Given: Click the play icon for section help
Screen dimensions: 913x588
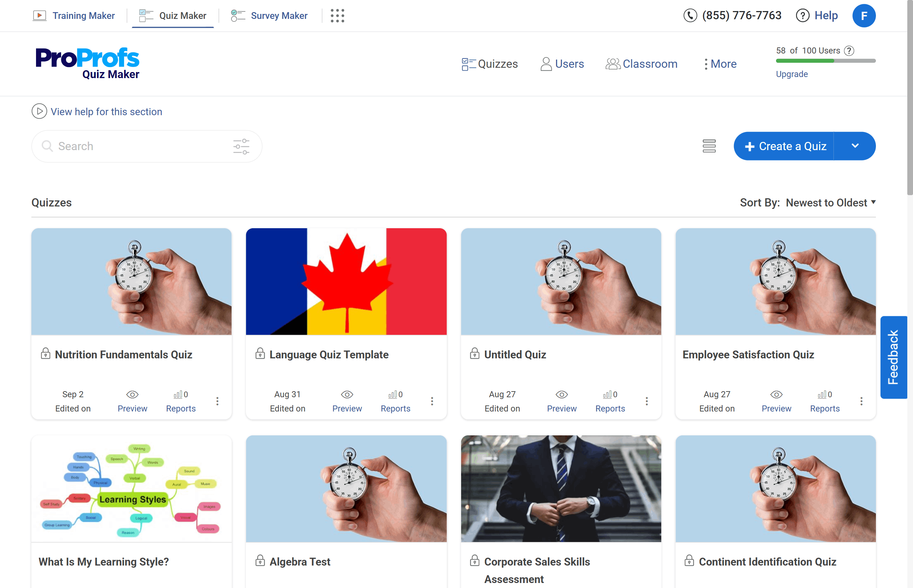Looking at the screenshot, I should point(39,112).
